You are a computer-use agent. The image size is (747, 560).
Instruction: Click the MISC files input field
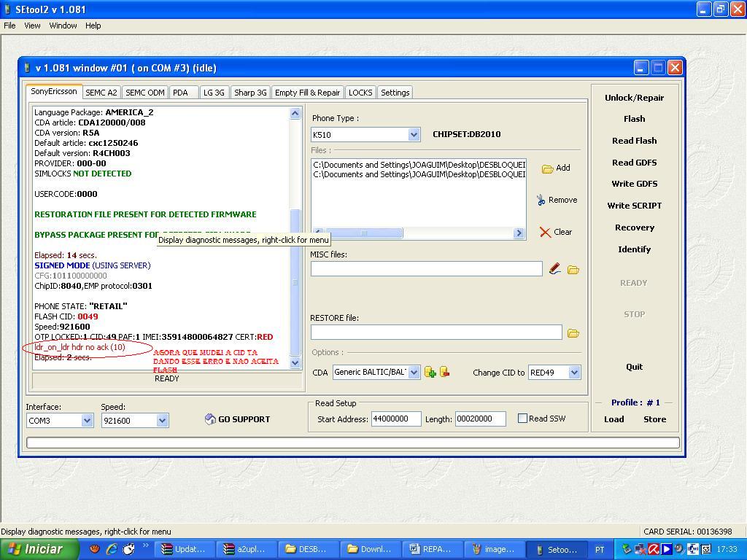coord(426,269)
